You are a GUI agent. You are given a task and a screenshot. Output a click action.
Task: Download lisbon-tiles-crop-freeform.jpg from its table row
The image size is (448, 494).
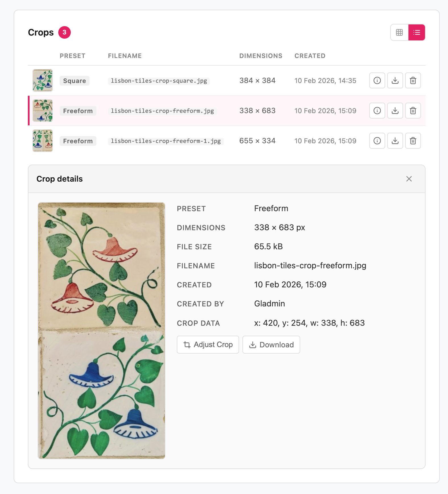tap(395, 111)
